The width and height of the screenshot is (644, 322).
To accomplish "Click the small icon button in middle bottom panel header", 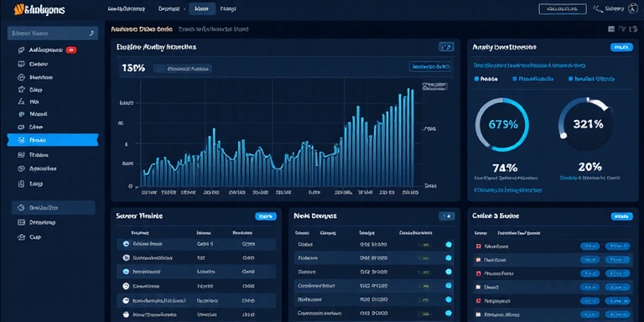I will coord(447,216).
